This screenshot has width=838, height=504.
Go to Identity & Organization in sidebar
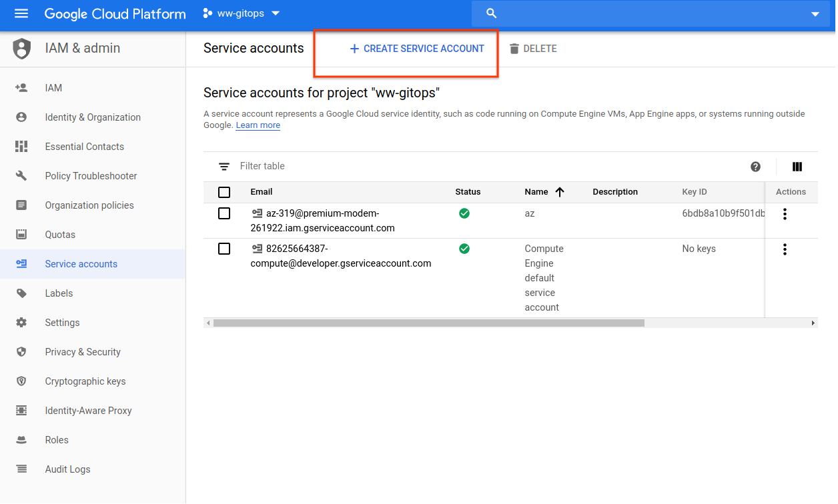[93, 117]
